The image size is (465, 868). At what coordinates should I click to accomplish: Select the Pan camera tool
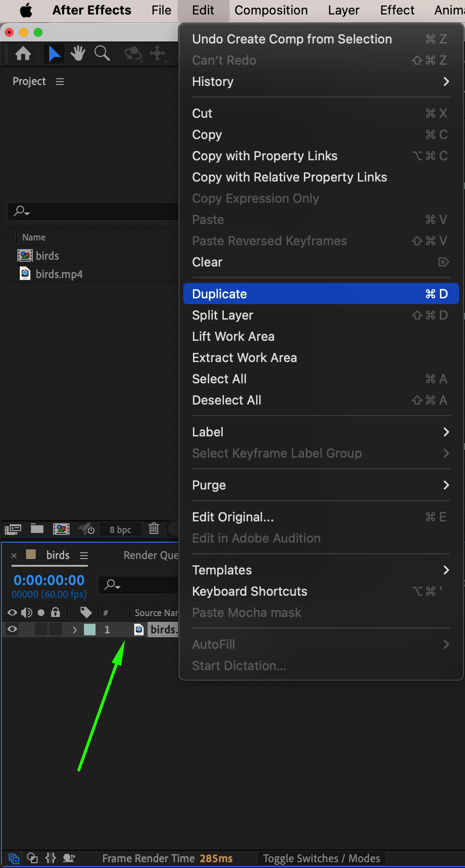tap(158, 53)
